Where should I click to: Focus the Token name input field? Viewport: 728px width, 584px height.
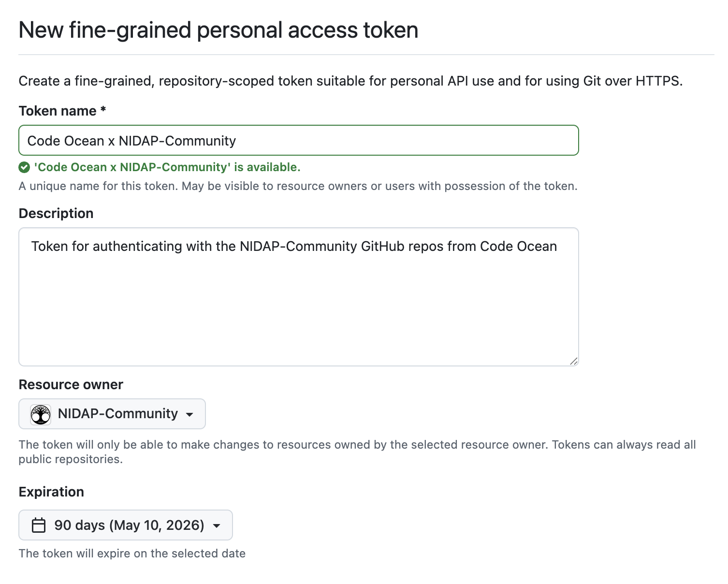[298, 141]
